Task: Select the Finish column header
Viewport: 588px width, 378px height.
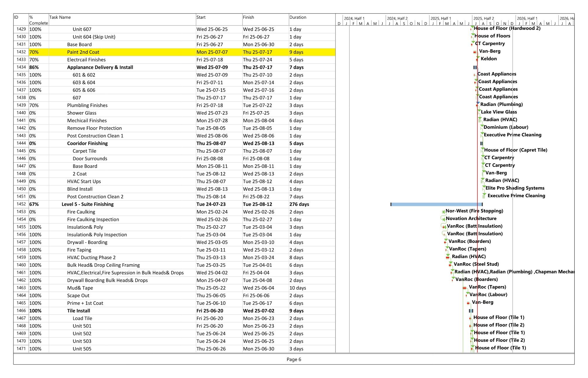Action: pyautogui.click(x=248, y=17)
